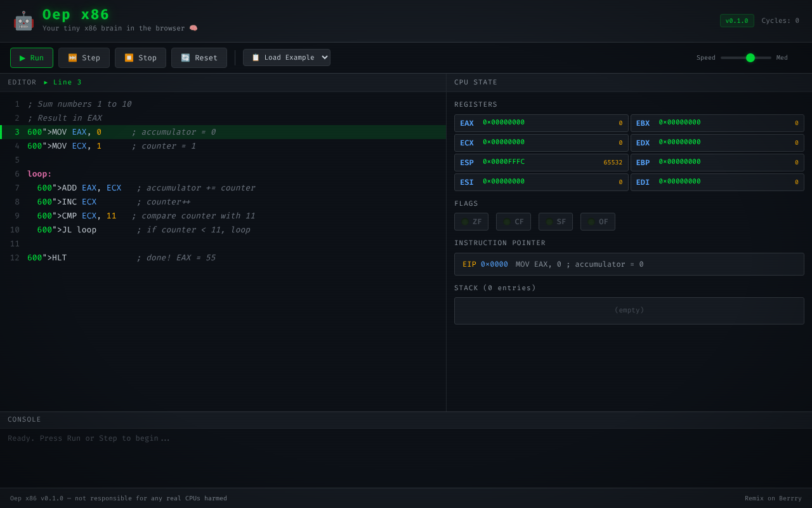Select the ESI register cell

pyautogui.click(x=541, y=182)
